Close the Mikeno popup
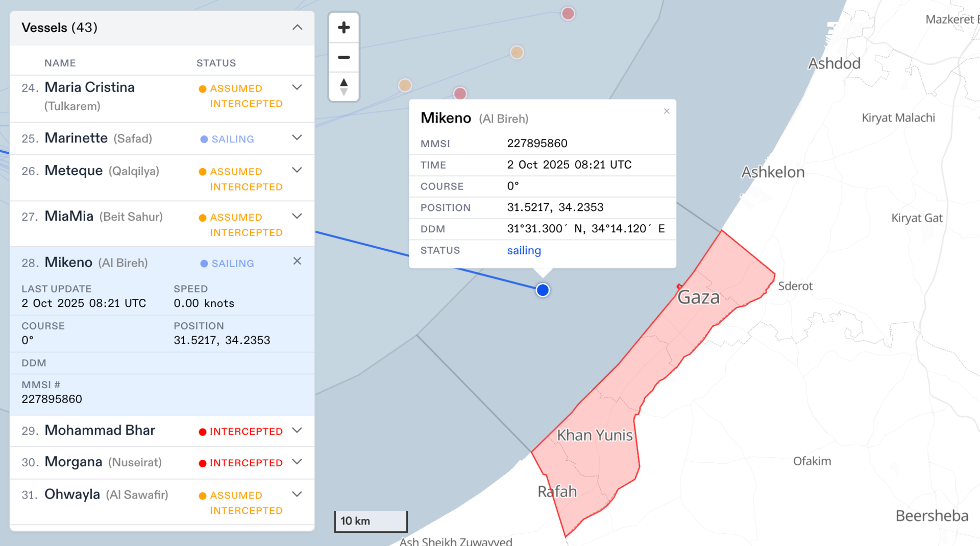The height and width of the screenshot is (546, 980). point(666,111)
